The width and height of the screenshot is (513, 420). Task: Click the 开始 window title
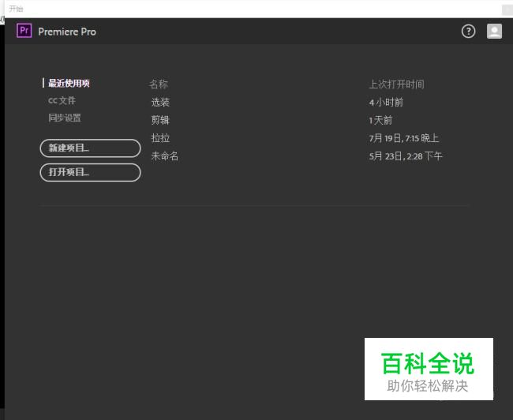16,9
